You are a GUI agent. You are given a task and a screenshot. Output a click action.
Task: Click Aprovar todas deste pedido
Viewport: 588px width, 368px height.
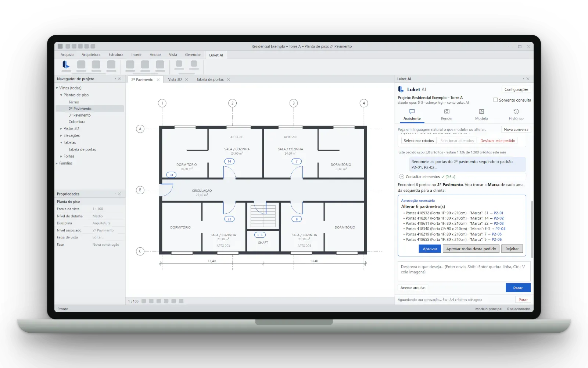click(x=471, y=249)
